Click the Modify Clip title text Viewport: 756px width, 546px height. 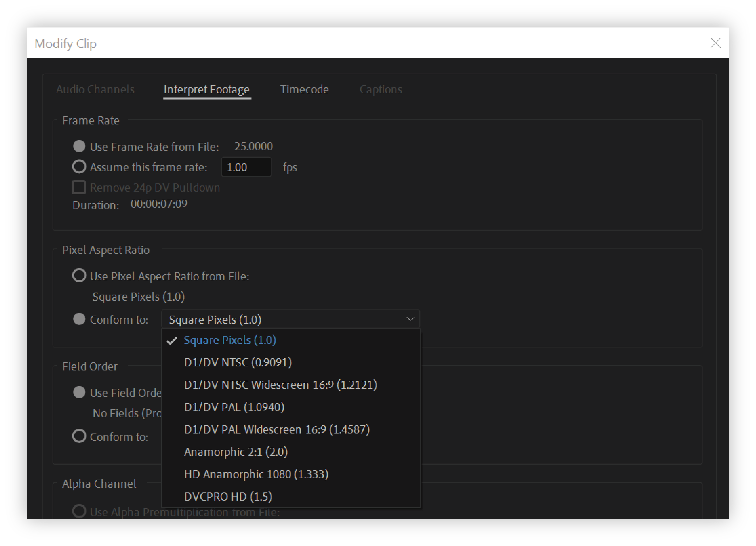(x=66, y=44)
